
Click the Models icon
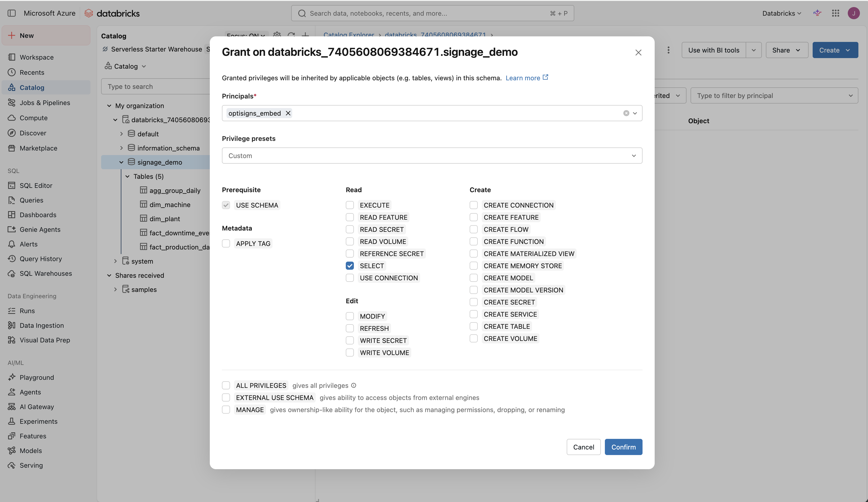[x=12, y=450]
